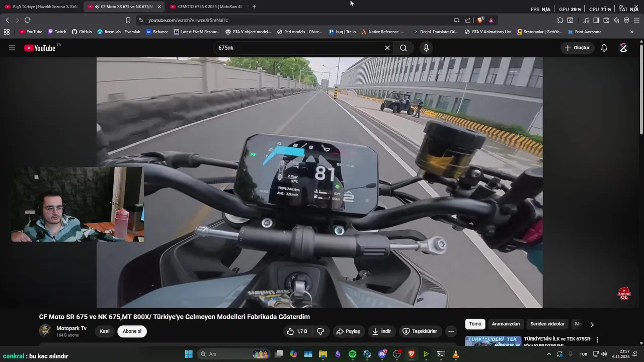Open the Behance bookmark
The image size is (644, 362).
(x=157, y=32)
